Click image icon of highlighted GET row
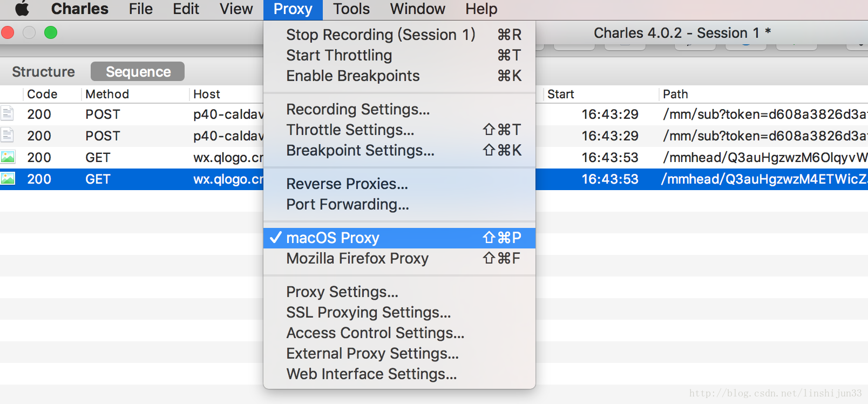This screenshot has height=404, width=868. [x=8, y=178]
